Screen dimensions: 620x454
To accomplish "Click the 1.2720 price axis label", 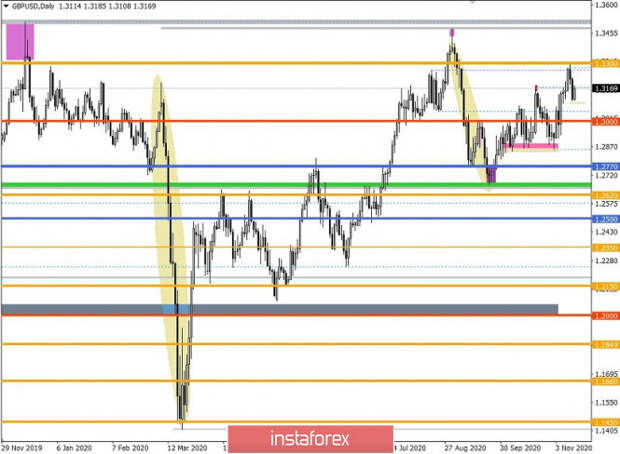I will 606,175.
